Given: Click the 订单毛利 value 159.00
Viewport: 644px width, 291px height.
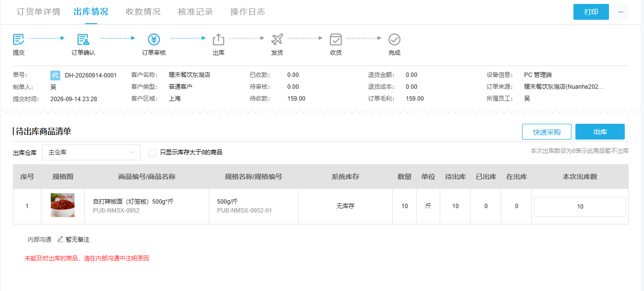Looking at the screenshot, I should [x=415, y=99].
